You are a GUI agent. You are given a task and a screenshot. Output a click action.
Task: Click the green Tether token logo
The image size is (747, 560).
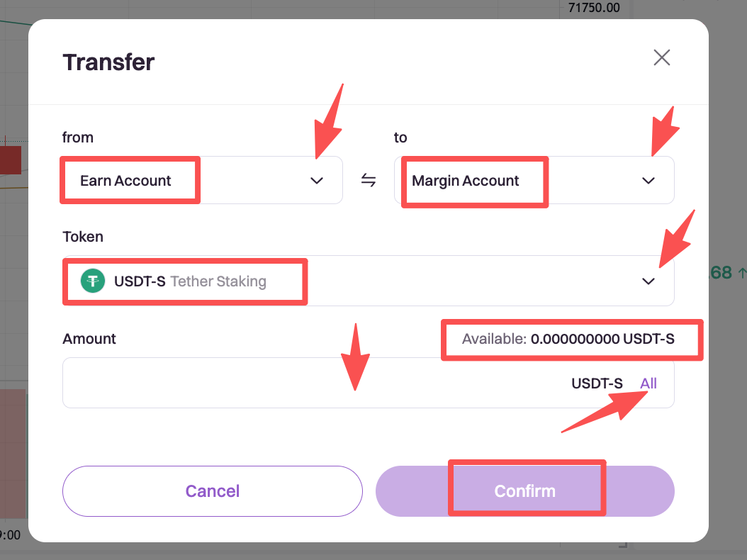pyautogui.click(x=93, y=281)
